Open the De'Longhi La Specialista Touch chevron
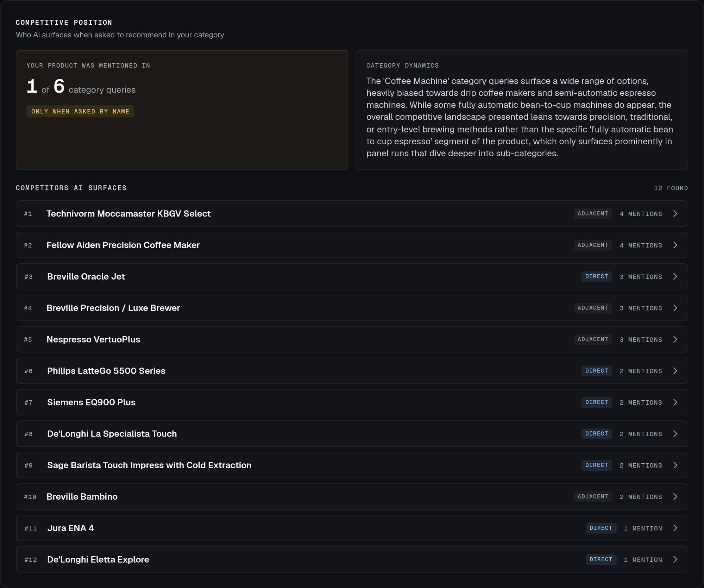The height and width of the screenshot is (588, 704). coord(675,434)
